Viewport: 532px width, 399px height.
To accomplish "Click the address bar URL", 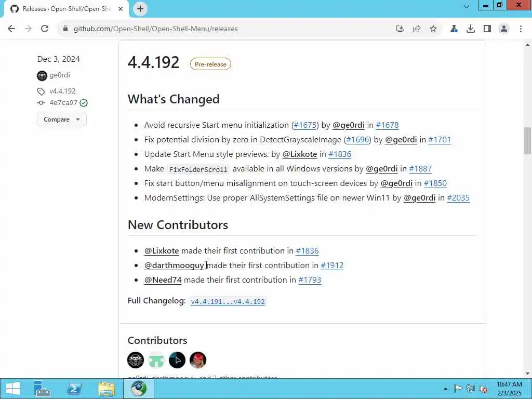I will (155, 29).
